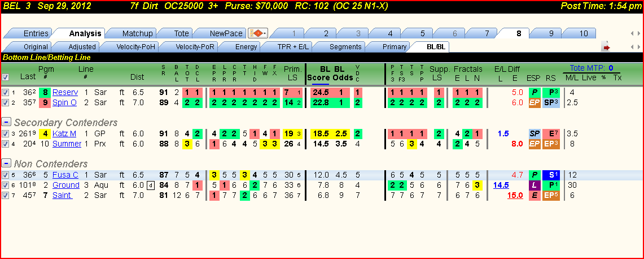
Task: Click the 15.0 E/L Diff link
Action: tap(515, 195)
